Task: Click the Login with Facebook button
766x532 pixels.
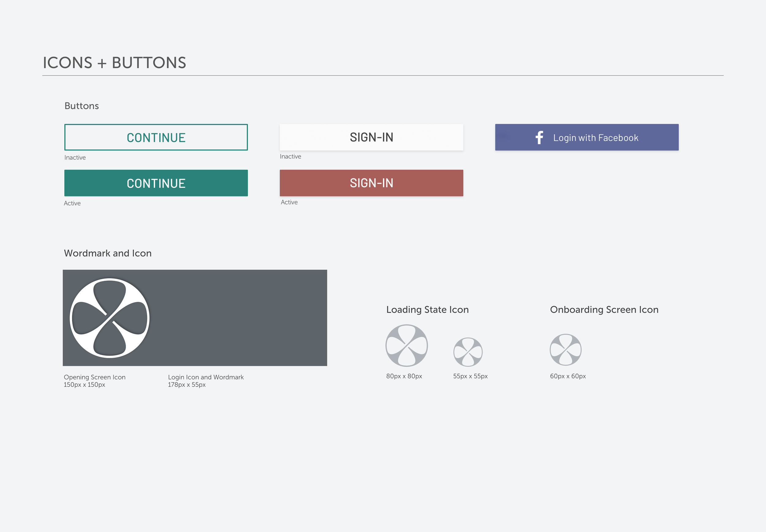Action: [587, 137]
